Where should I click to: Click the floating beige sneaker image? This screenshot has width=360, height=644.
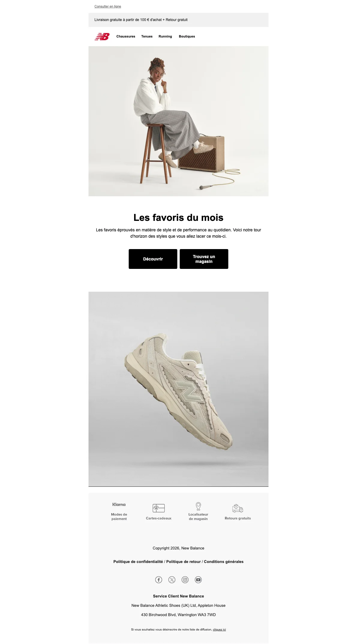[x=178, y=389]
